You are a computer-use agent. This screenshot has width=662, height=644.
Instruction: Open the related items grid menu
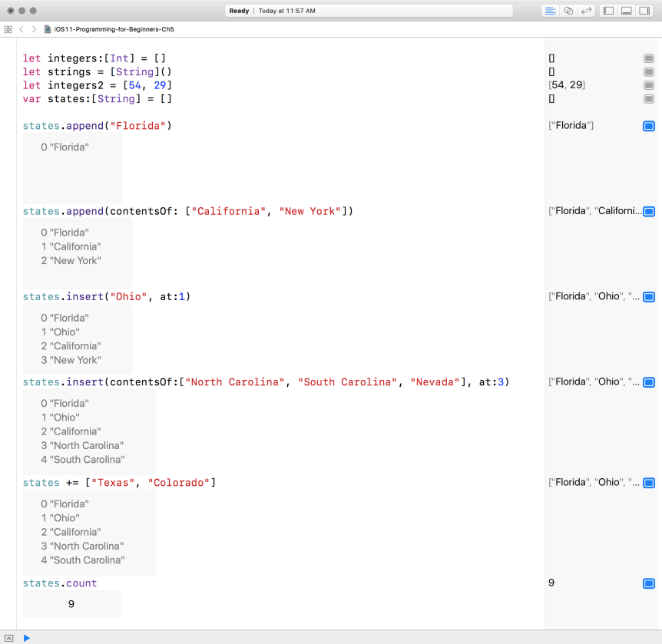[8, 29]
